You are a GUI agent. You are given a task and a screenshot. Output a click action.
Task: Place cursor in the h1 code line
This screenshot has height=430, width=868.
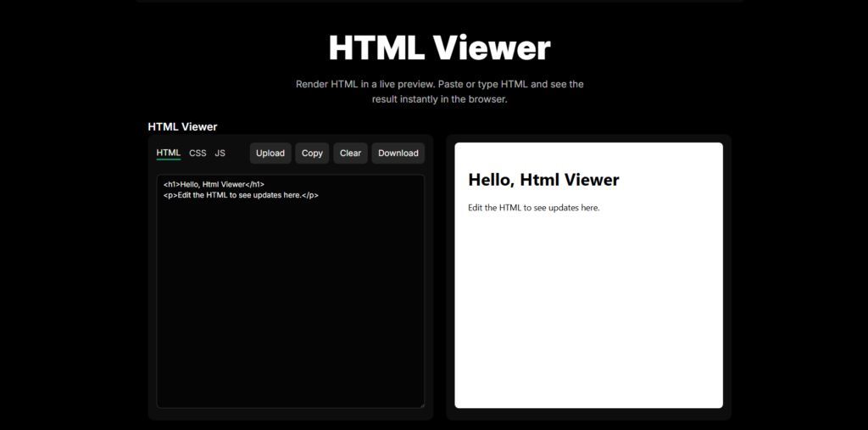tap(214, 185)
